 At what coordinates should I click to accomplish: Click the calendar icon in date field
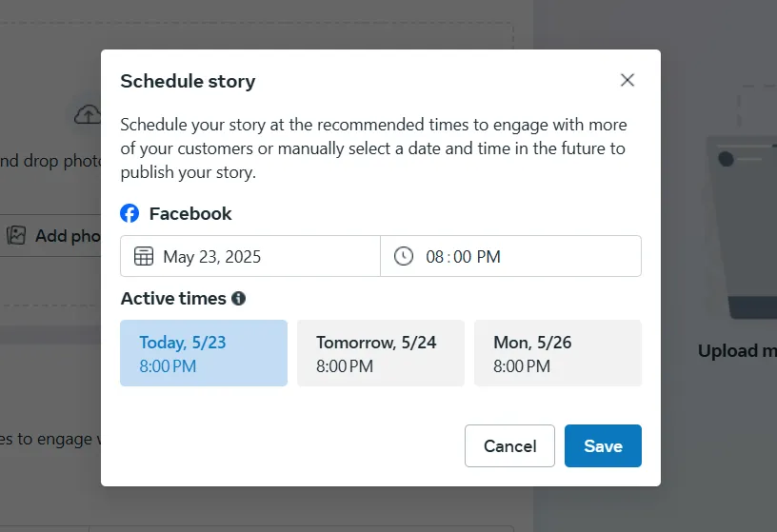pyautogui.click(x=144, y=256)
